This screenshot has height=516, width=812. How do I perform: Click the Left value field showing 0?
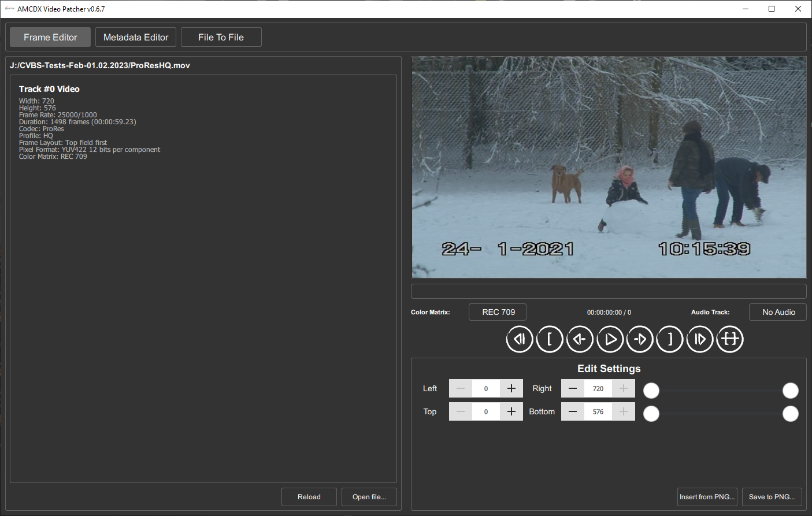486,388
